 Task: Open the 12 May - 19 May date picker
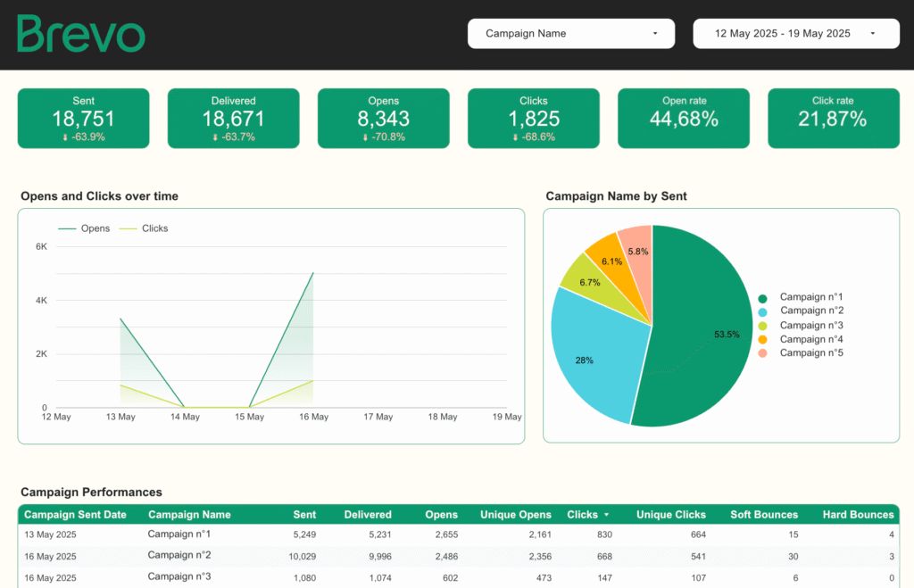pos(795,33)
